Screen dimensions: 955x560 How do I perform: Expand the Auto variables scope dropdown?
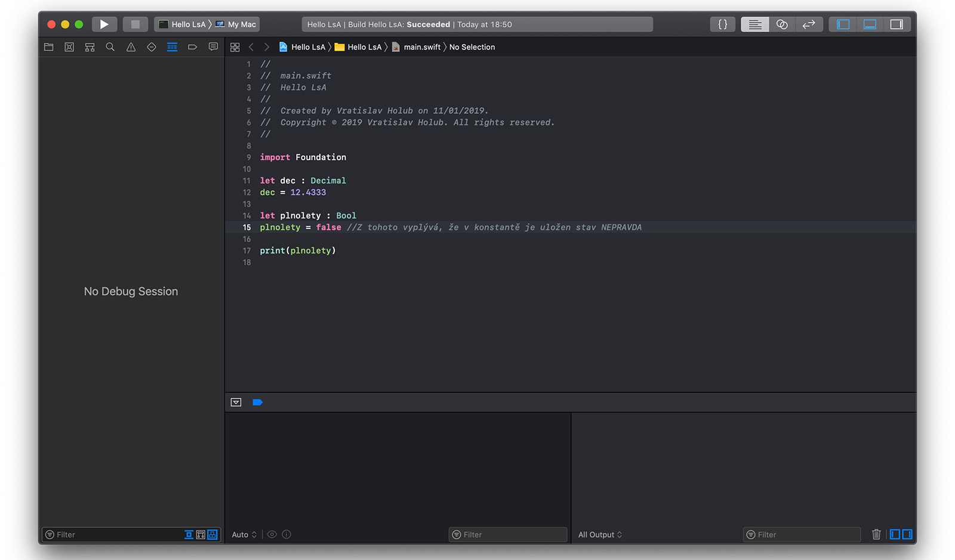(x=244, y=535)
